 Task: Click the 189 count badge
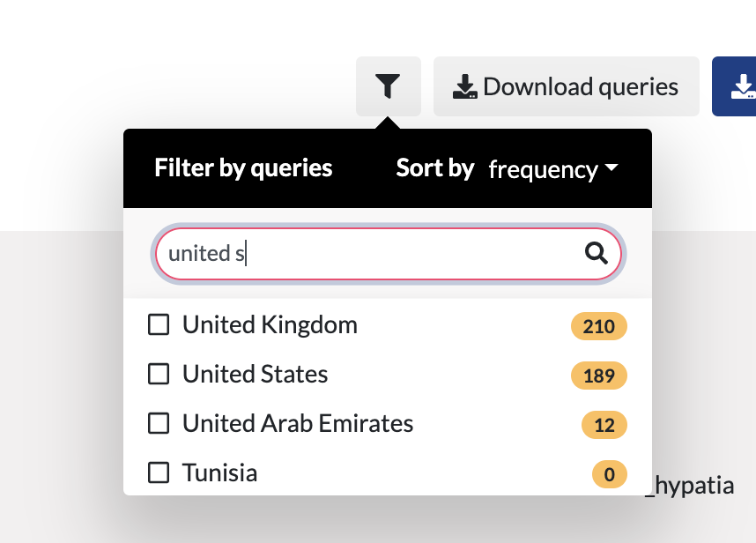coord(599,376)
